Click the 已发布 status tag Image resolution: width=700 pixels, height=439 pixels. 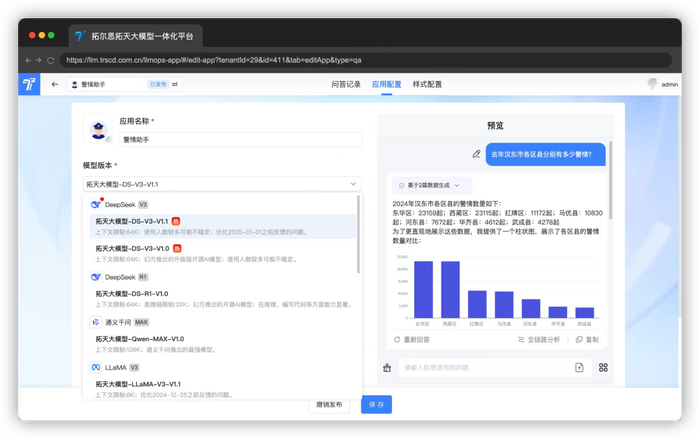(x=158, y=84)
